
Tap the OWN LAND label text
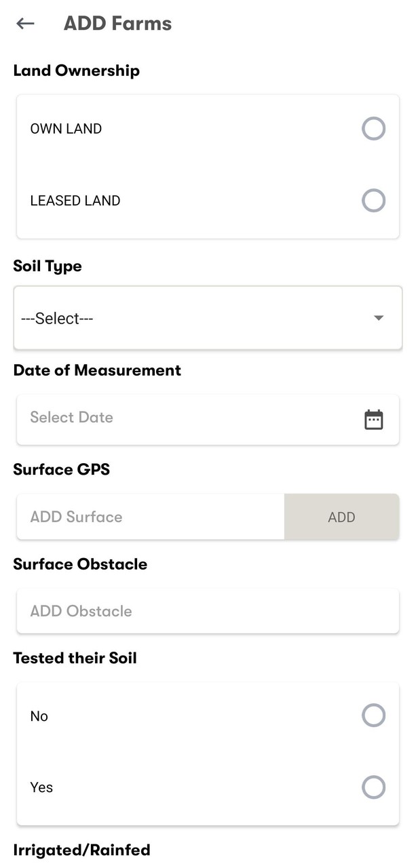pyautogui.click(x=66, y=129)
